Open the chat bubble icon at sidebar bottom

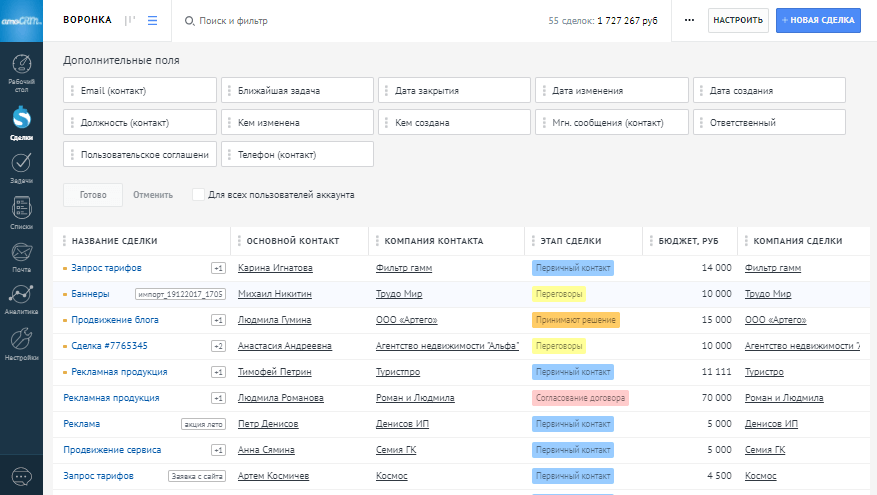(x=21, y=476)
